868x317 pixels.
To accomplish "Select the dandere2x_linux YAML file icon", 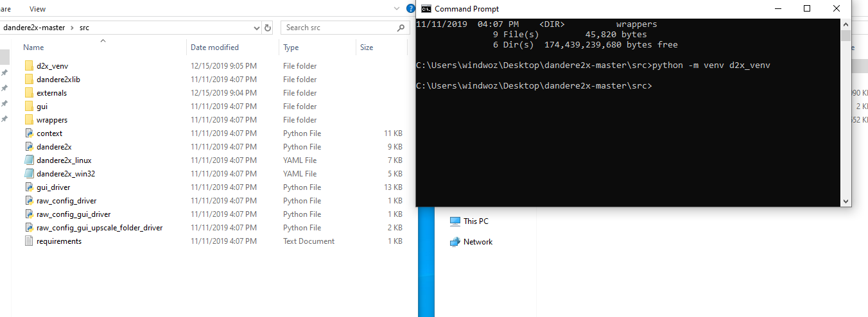I will pyautogui.click(x=29, y=160).
